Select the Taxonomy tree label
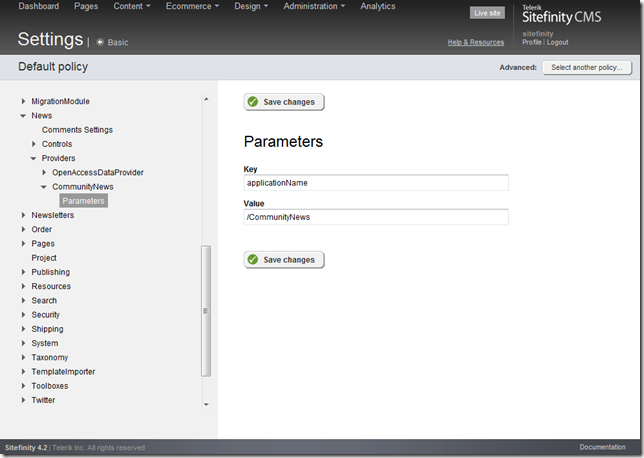Viewport: 644px width, 458px height. [x=50, y=357]
